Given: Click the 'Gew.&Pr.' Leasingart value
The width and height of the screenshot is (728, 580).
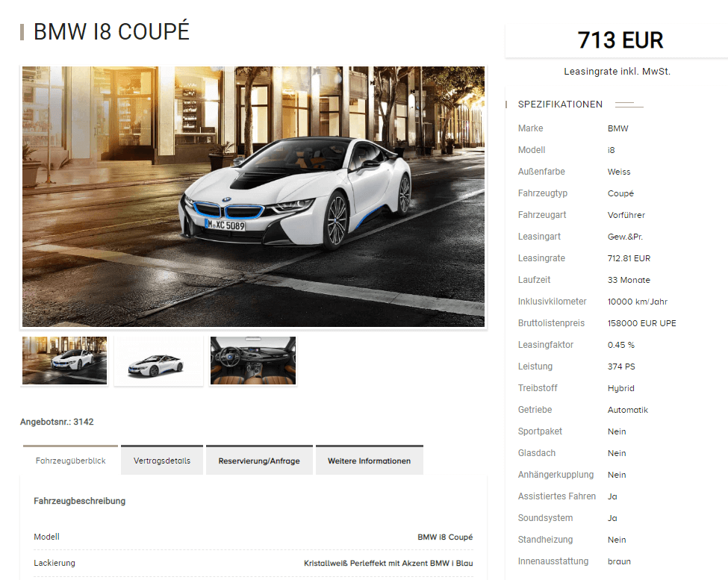Looking at the screenshot, I should click(626, 237).
